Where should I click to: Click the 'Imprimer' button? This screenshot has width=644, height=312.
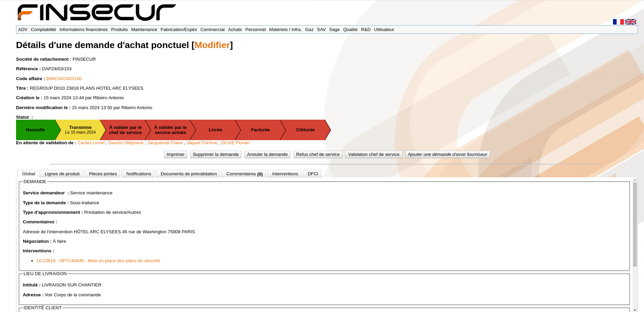(x=175, y=154)
